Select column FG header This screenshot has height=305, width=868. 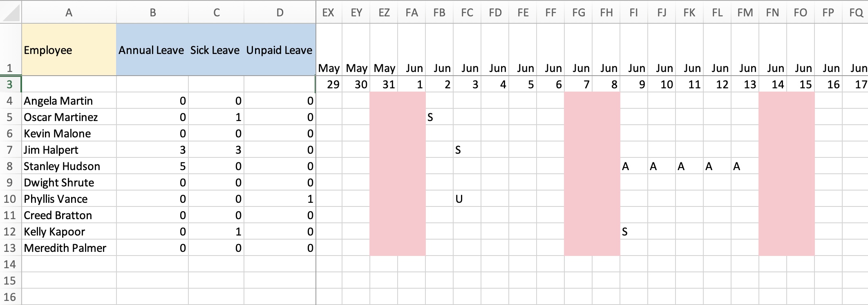pos(578,13)
